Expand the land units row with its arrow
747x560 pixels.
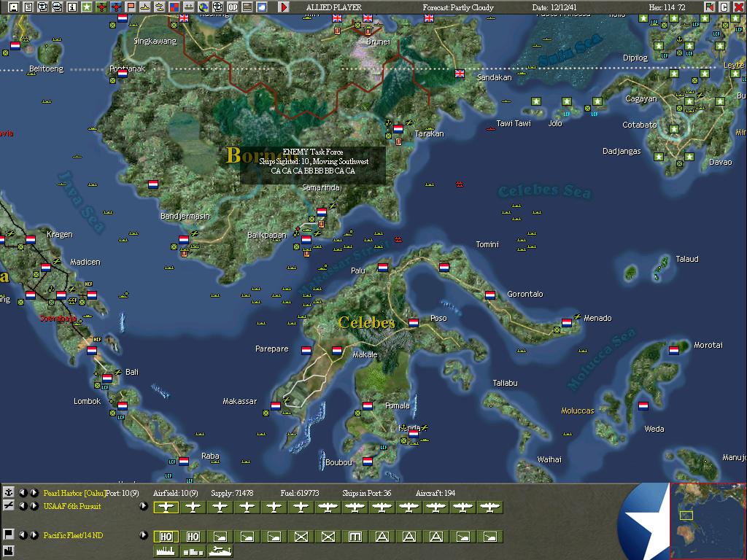coord(144,534)
